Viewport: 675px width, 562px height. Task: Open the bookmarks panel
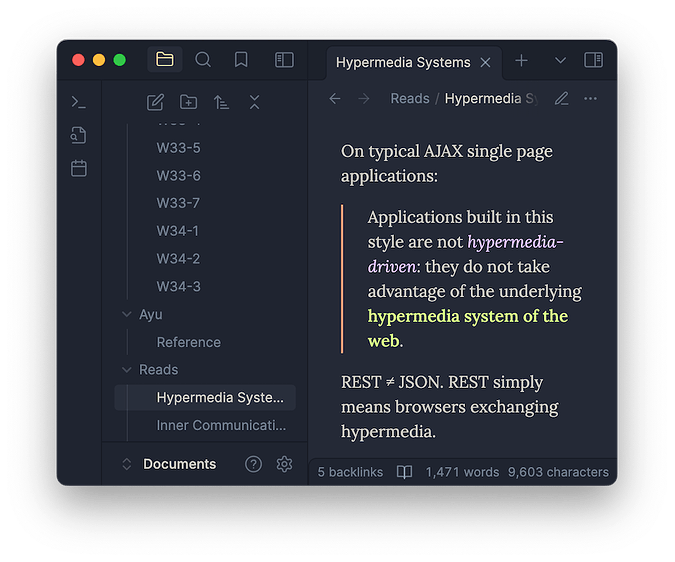tap(241, 60)
